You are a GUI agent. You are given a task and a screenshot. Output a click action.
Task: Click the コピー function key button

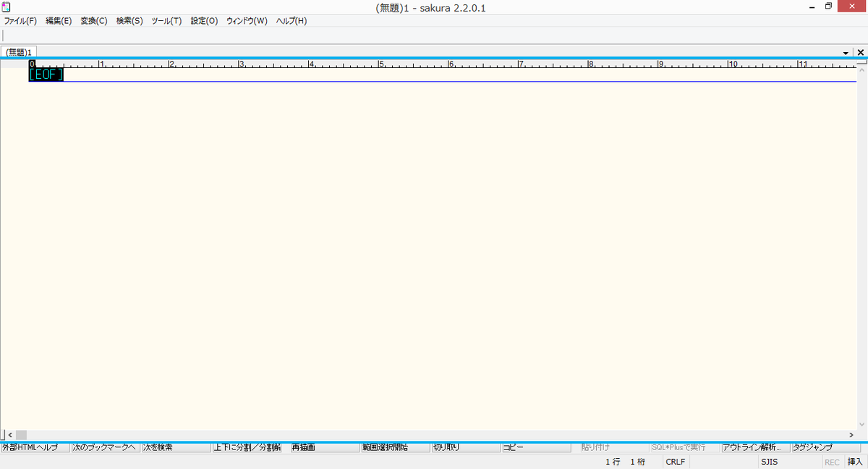537,447
